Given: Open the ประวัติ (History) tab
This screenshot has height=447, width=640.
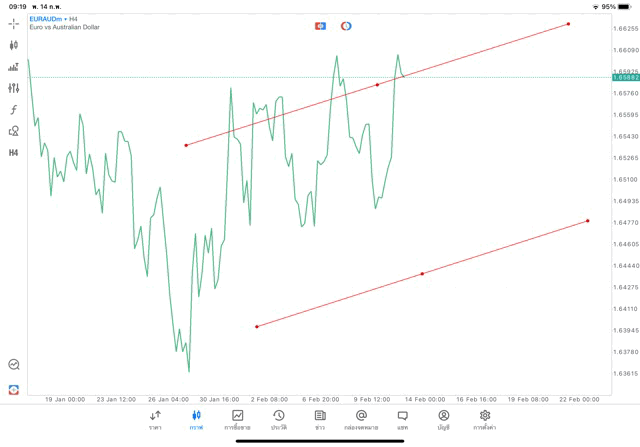Looking at the screenshot, I should click(x=279, y=419).
